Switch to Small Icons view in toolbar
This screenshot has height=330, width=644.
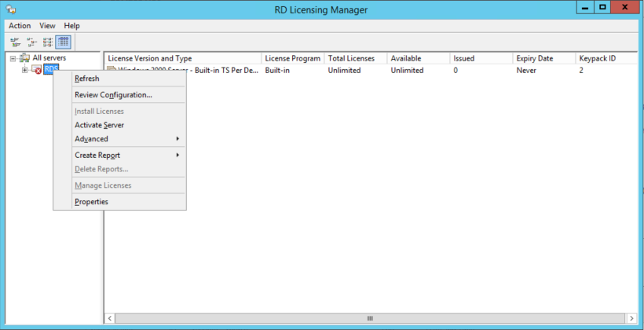point(31,42)
